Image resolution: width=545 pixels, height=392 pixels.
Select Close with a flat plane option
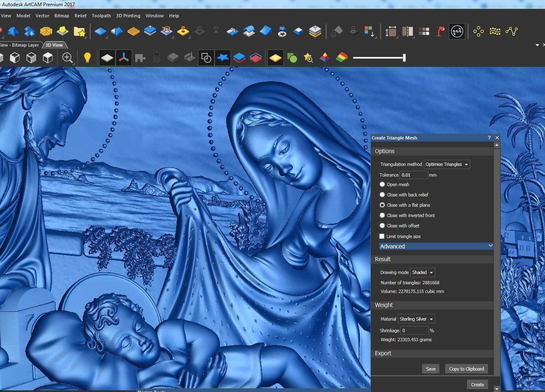(382, 205)
